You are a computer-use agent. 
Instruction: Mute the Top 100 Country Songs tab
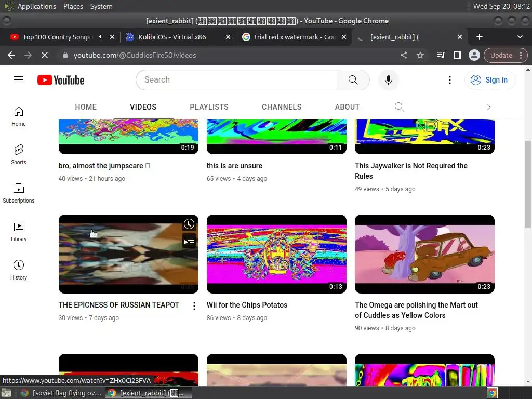point(101,37)
